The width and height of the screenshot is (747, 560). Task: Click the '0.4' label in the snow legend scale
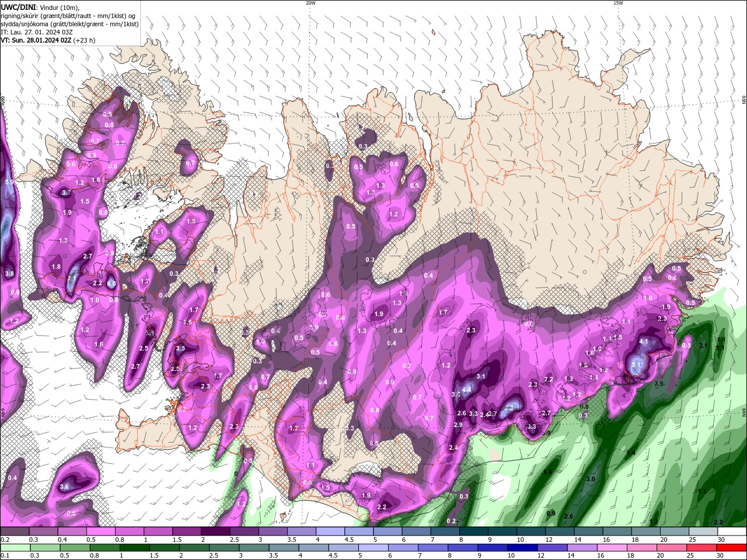[62, 540]
